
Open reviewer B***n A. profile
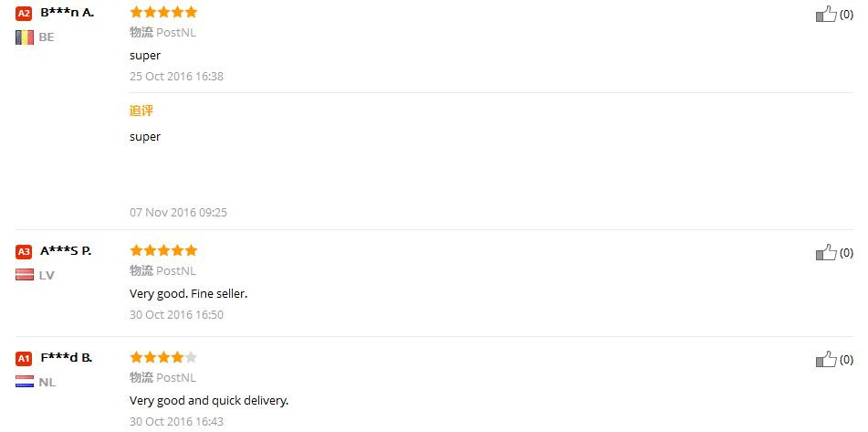(x=67, y=13)
